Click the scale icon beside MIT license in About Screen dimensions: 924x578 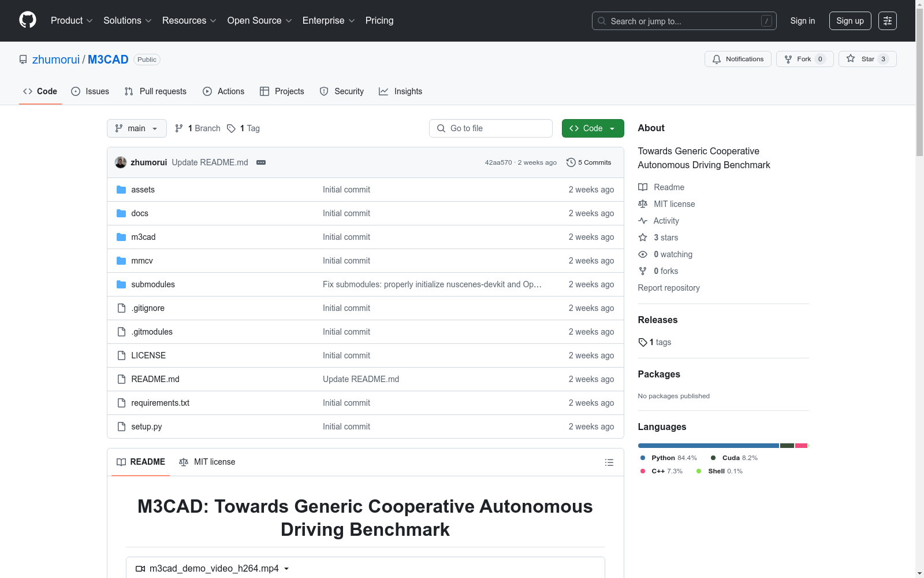tap(643, 204)
